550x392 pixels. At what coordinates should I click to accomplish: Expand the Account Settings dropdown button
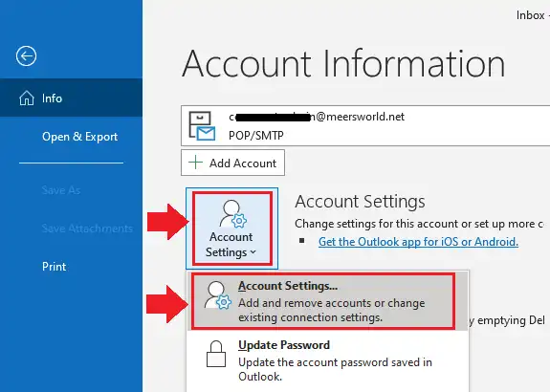point(231,229)
